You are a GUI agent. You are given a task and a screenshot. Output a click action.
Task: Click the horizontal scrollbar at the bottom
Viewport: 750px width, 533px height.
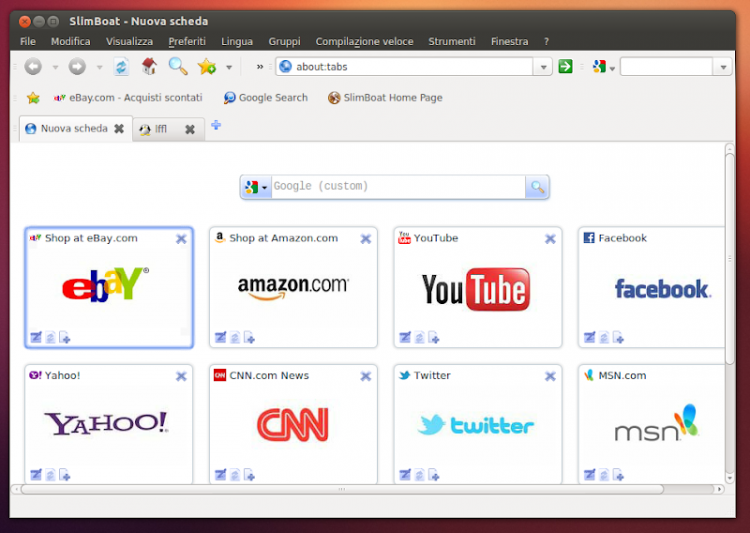point(342,489)
